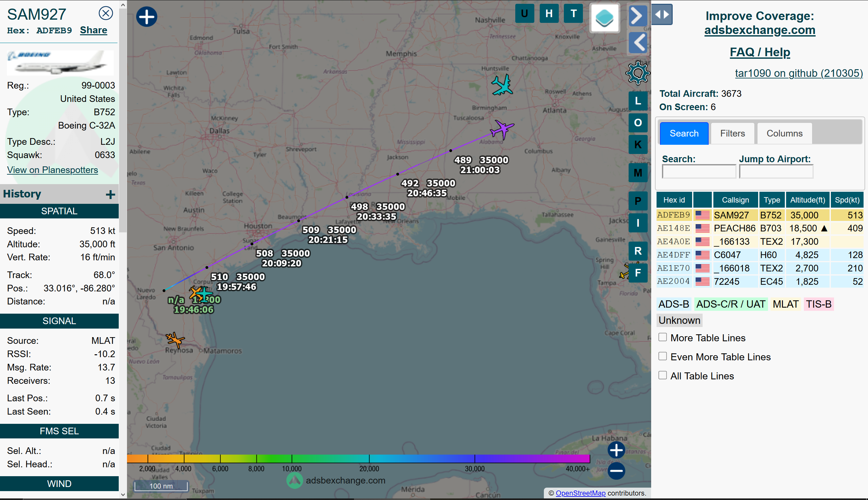Sort table by Spd(kt) column
The image size is (868, 500).
pyautogui.click(x=847, y=200)
